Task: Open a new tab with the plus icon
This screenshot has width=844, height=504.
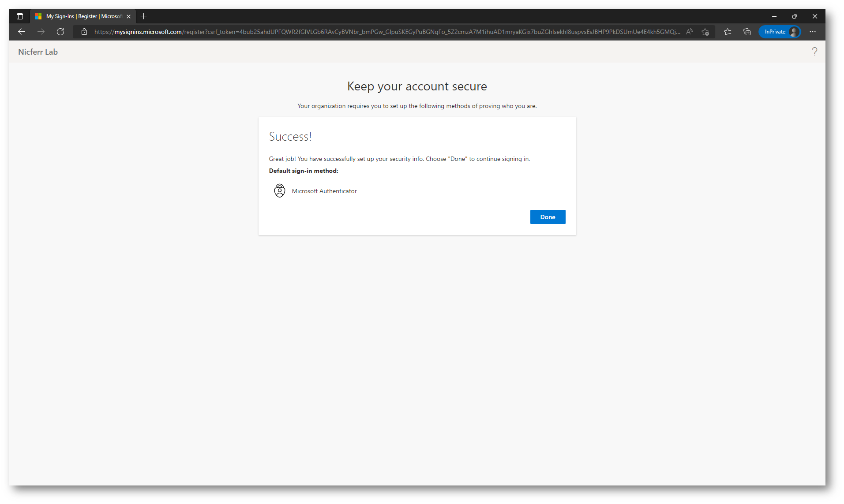Action: click(x=143, y=16)
